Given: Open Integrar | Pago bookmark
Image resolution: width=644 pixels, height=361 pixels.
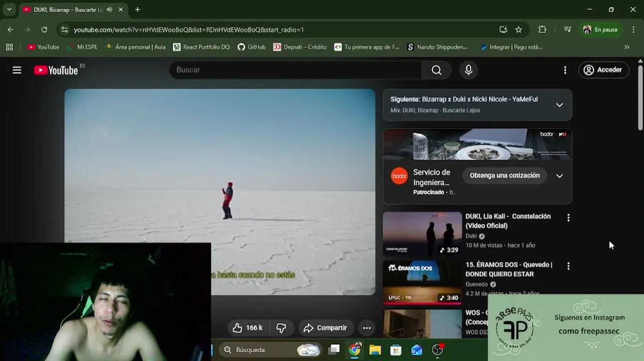Looking at the screenshot, I should pos(511,47).
